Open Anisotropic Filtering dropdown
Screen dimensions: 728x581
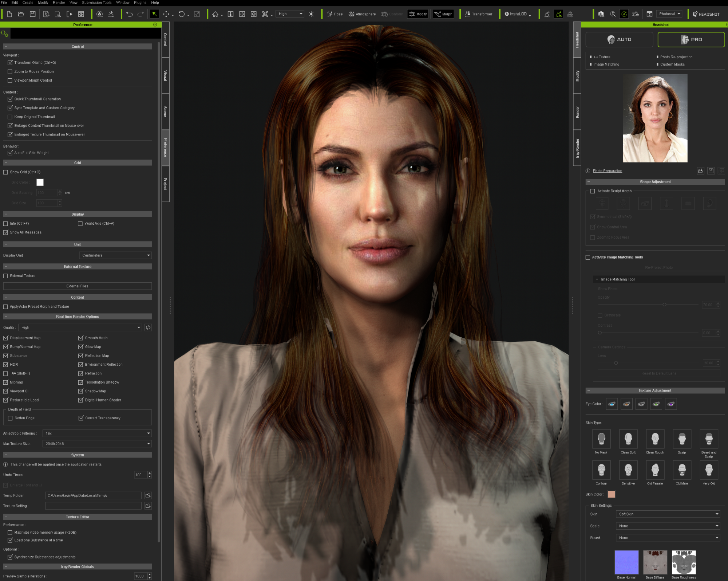pos(97,433)
